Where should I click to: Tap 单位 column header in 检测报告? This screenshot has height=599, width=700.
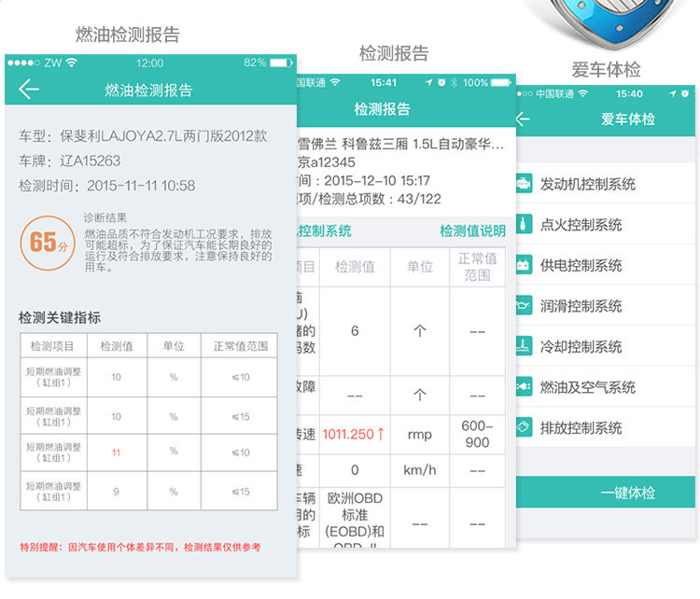pos(420,267)
